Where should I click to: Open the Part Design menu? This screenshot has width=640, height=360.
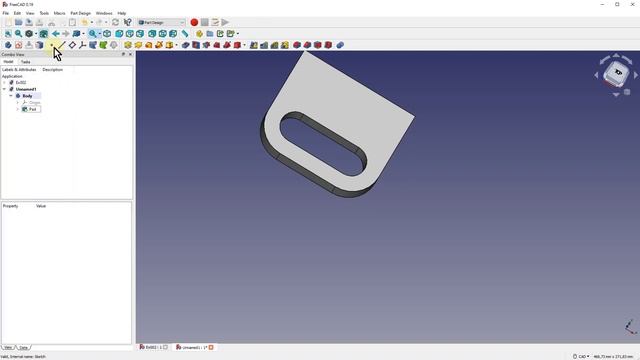pyautogui.click(x=80, y=13)
